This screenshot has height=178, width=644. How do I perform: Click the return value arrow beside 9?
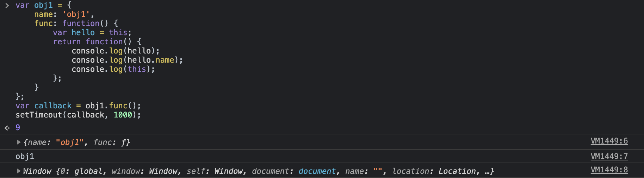click(x=7, y=128)
